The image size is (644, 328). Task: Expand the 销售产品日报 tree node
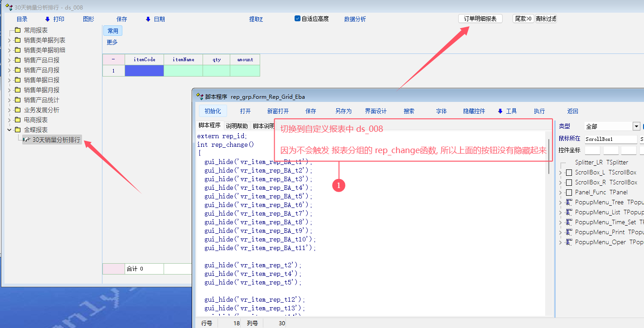coord(9,60)
